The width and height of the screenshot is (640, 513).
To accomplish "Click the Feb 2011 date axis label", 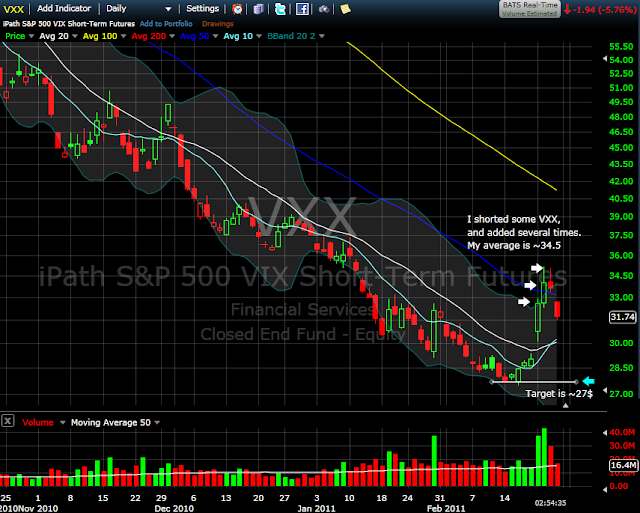I will click(x=446, y=509).
